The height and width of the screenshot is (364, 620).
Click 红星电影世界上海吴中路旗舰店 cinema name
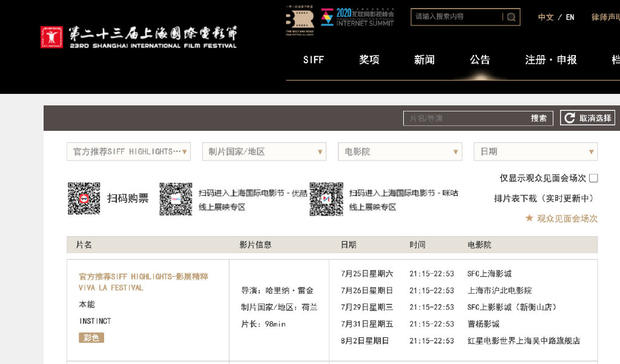tap(524, 340)
